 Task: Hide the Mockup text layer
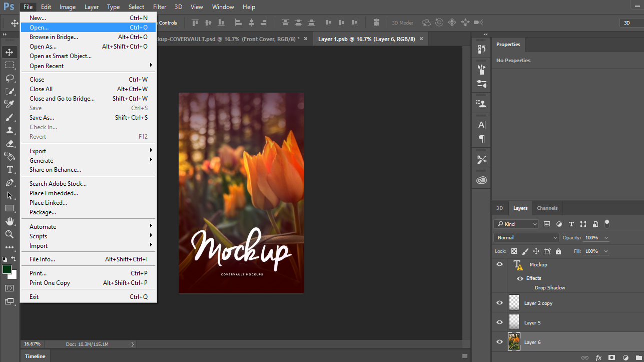[499, 264]
